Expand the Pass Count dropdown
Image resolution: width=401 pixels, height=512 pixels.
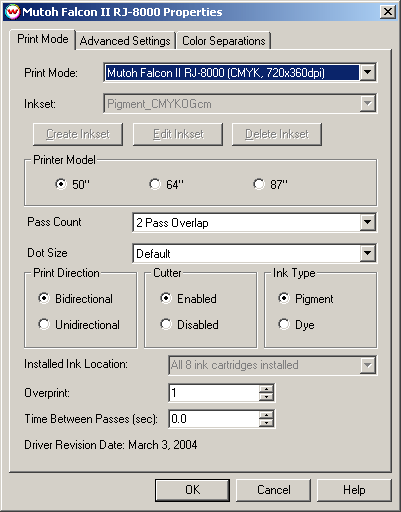click(367, 222)
